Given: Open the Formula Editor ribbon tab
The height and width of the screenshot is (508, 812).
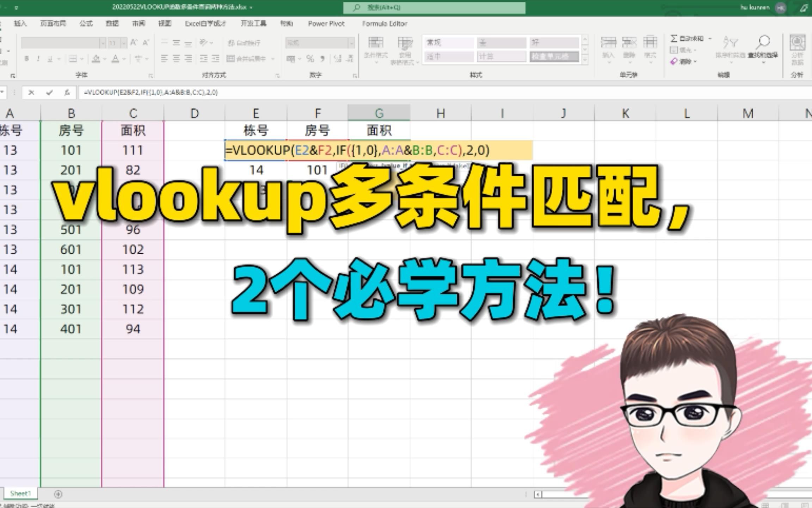Looking at the screenshot, I should [x=385, y=24].
